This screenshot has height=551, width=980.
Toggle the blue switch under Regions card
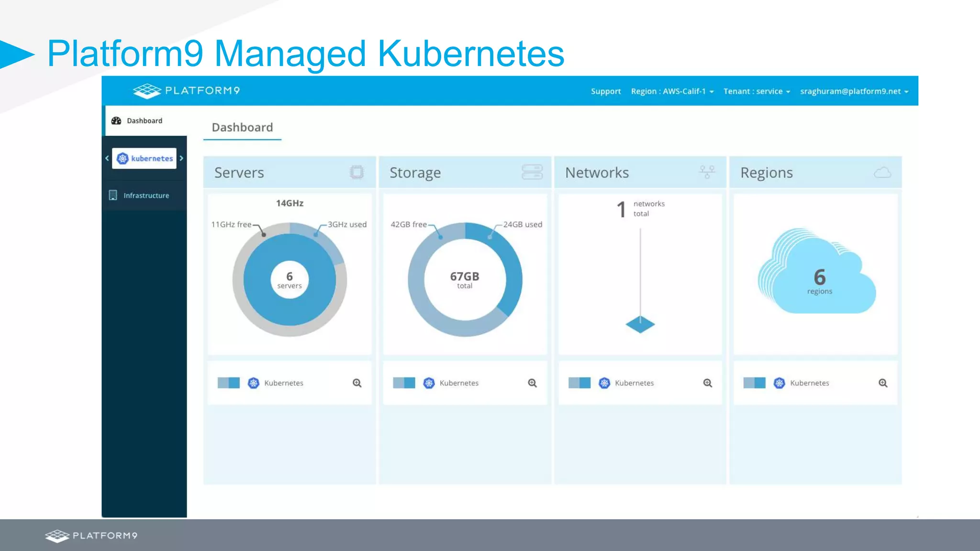(x=754, y=383)
